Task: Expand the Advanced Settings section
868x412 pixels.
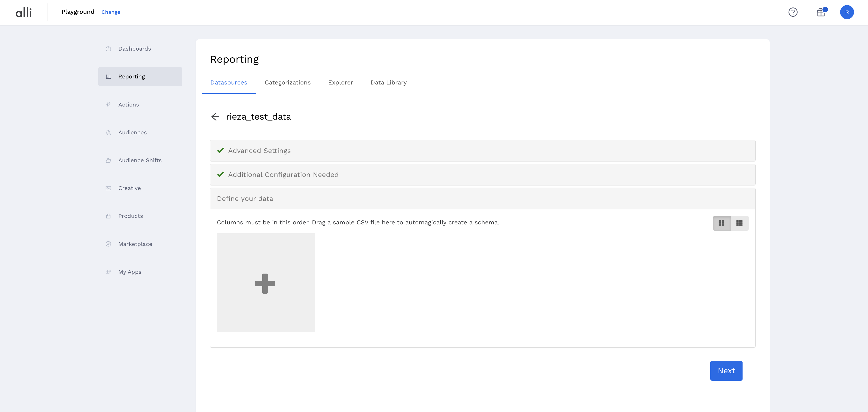Action: 482,151
